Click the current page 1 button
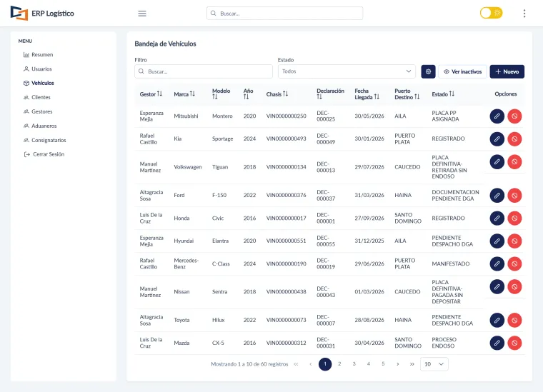 [x=325, y=364]
